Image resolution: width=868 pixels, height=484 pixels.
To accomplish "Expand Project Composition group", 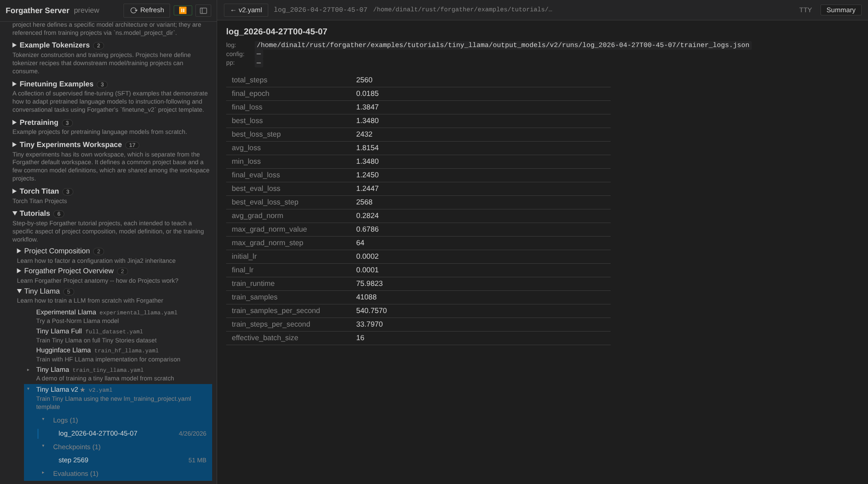I will (19, 251).
